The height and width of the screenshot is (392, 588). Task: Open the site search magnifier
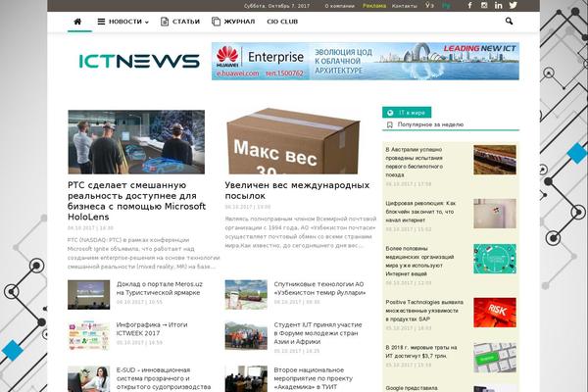tap(509, 21)
